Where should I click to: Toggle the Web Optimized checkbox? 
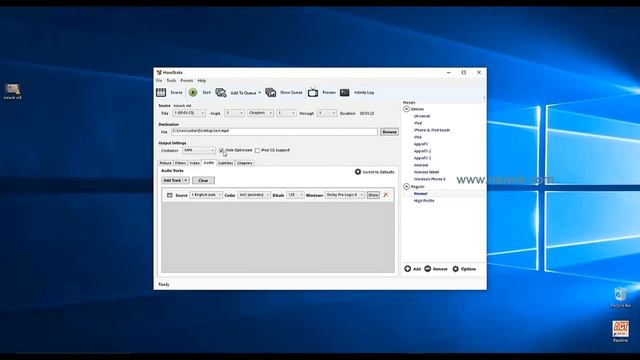pos(221,150)
